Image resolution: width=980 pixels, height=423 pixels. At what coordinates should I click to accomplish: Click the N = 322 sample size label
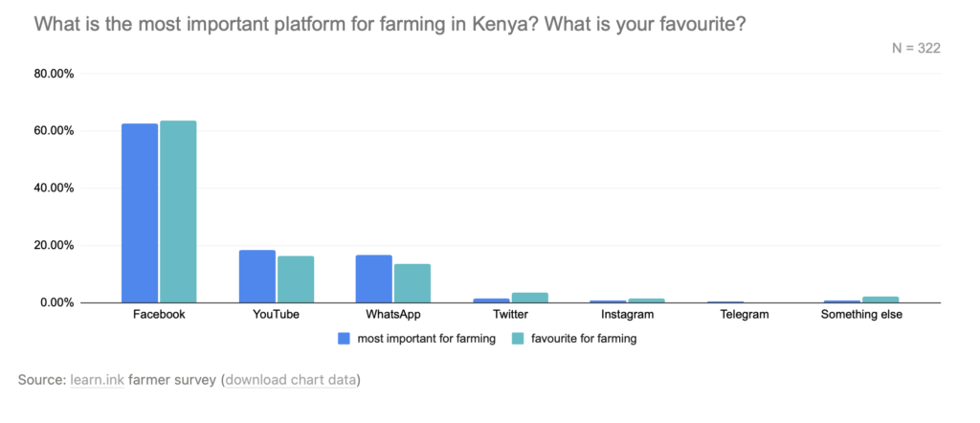tap(916, 49)
